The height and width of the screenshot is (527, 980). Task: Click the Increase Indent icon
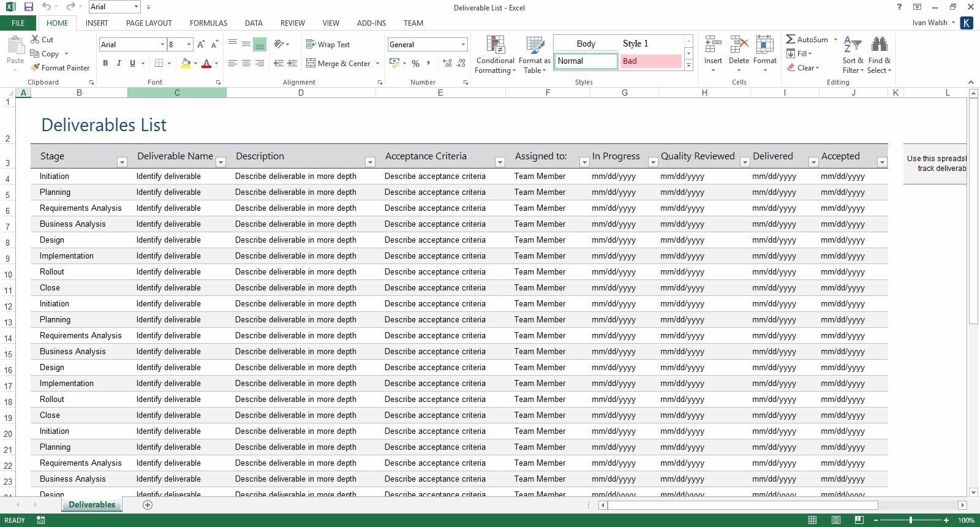click(292, 63)
